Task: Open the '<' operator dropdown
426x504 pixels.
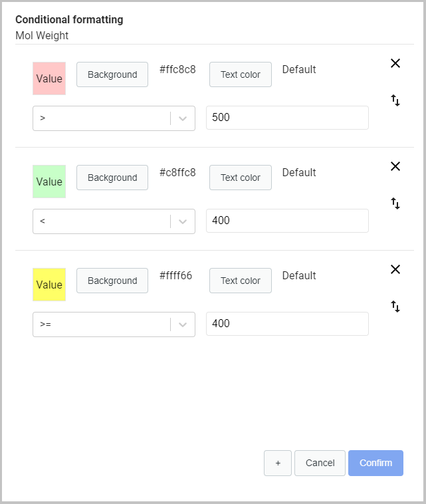Action: click(x=114, y=221)
